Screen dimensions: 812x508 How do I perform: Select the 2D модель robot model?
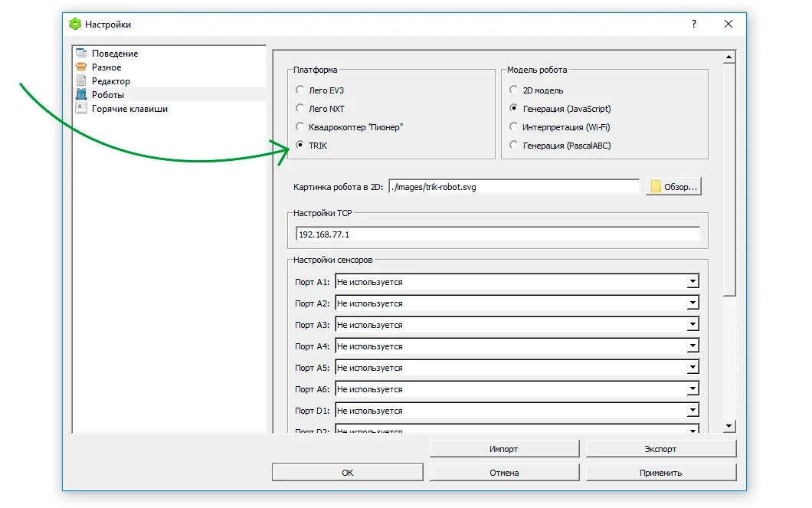point(514,90)
